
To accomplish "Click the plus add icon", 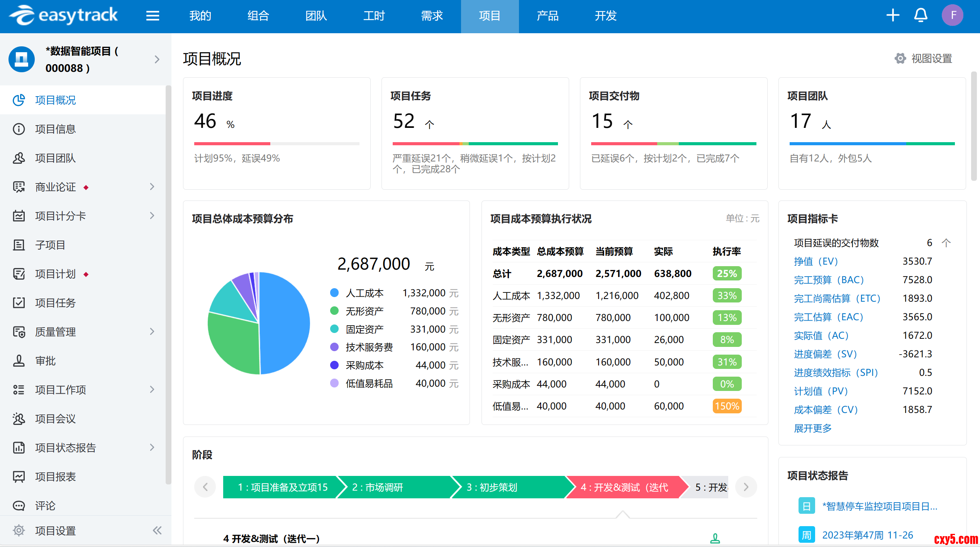I will pos(893,15).
